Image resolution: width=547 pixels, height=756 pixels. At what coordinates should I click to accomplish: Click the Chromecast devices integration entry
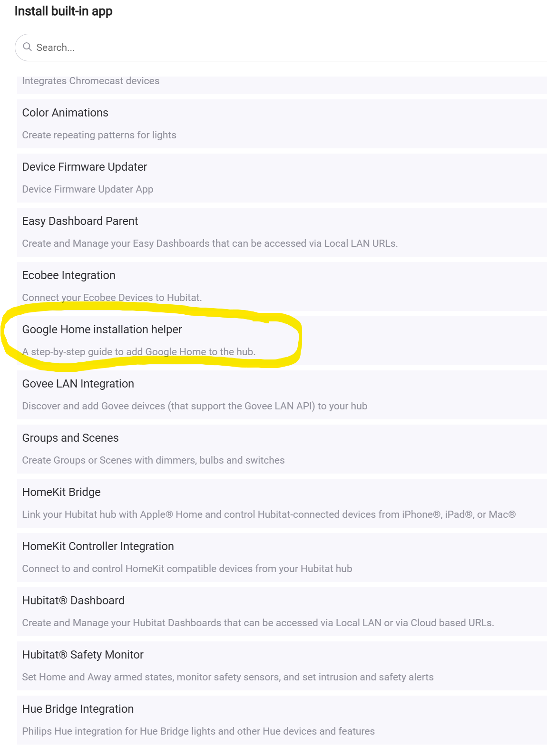click(282, 85)
